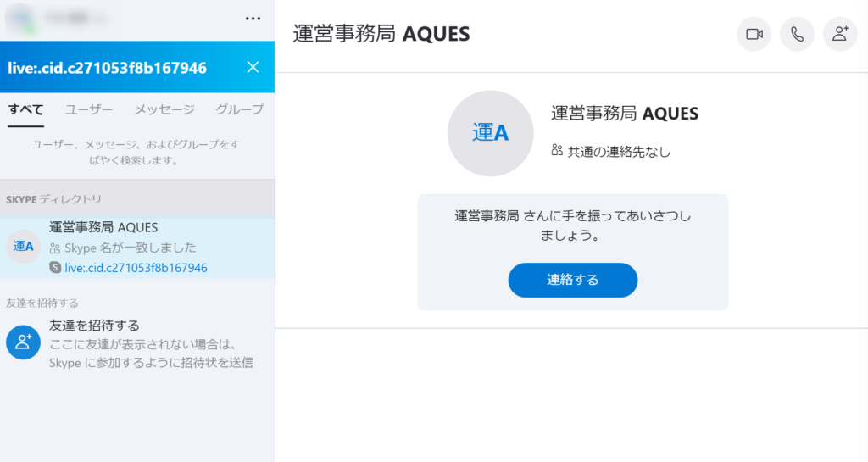This screenshot has width=868, height=462.
Task: Click the large 運A profile avatar
Action: 491,133
